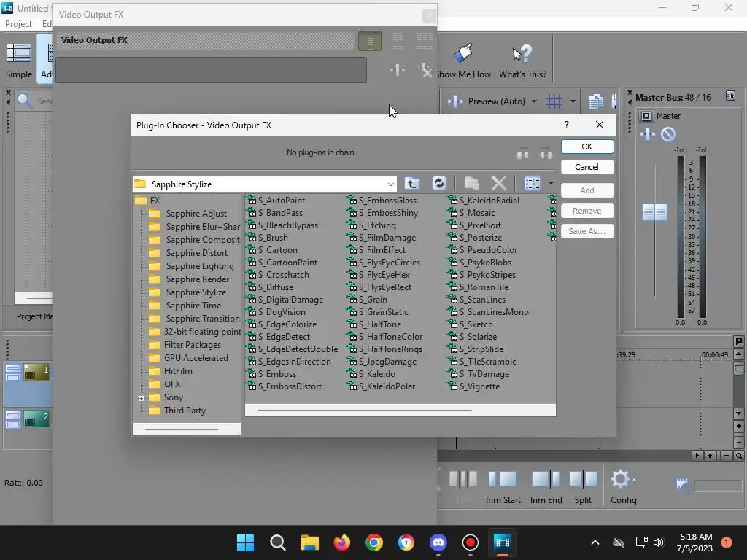Select the S_Grain plug-in
Screen dimensions: 747x560
pos(373,300)
